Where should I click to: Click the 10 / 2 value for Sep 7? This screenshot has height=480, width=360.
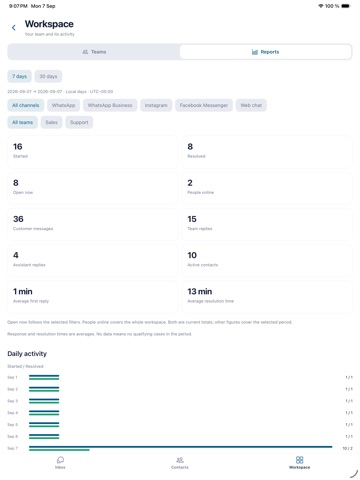[x=347, y=448]
